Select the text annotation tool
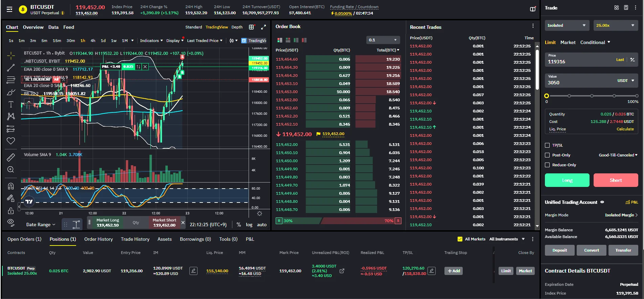 pos(11,104)
